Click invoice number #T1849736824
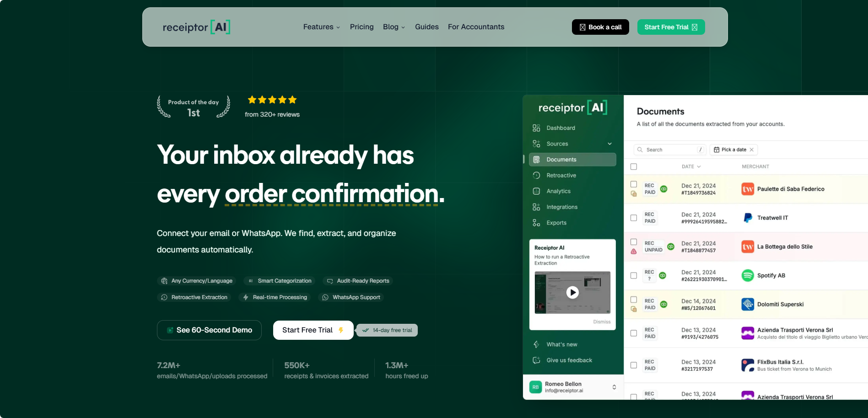Viewport: 868px width, 418px height. pyautogui.click(x=698, y=193)
